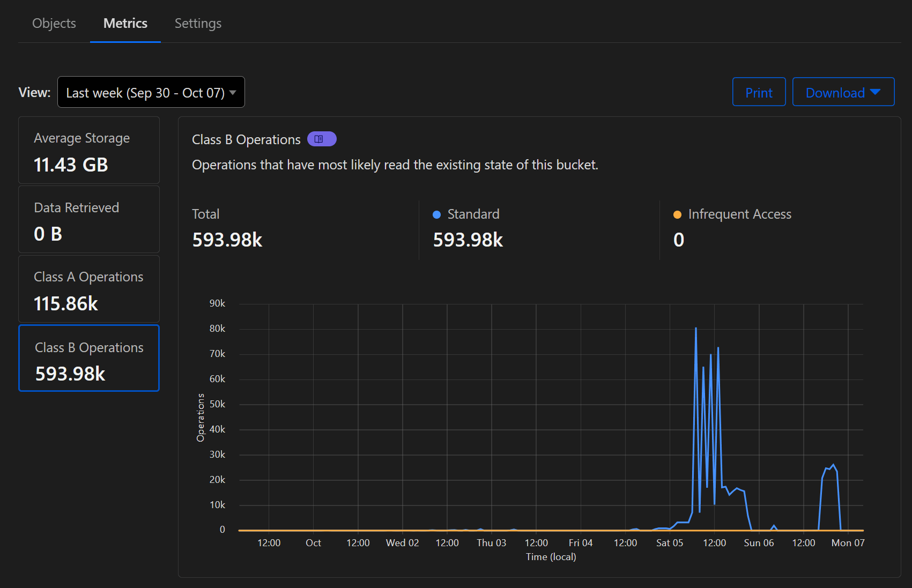Click the Thu 03 axis label
The image size is (912, 588).
pos(492,543)
